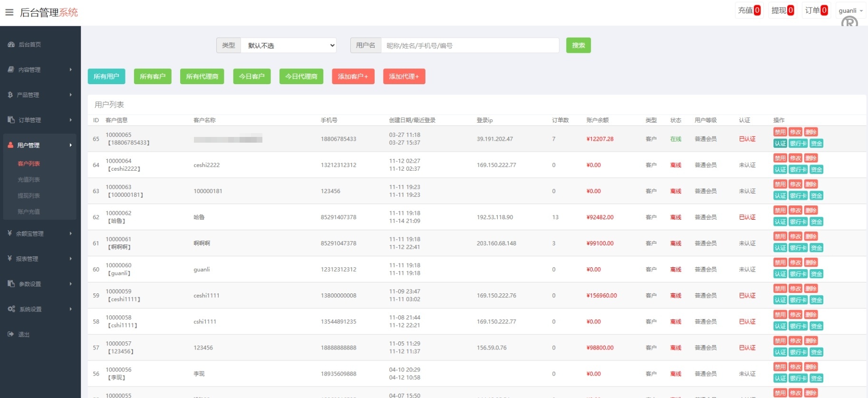
Task: Click the 系统设置 gears icon
Action: coord(11,309)
